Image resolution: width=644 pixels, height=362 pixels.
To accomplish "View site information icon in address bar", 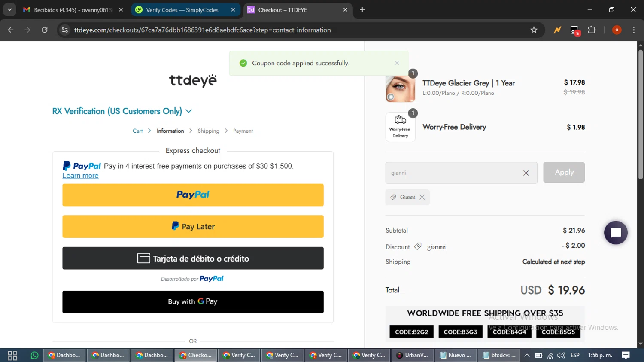I will (x=65, y=30).
